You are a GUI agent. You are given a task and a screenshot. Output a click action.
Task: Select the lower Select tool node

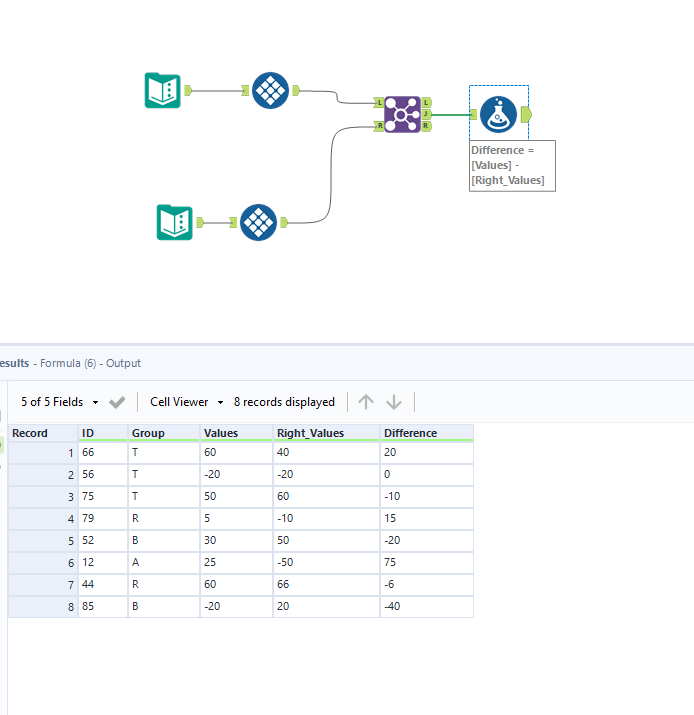[x=259, y=222]
